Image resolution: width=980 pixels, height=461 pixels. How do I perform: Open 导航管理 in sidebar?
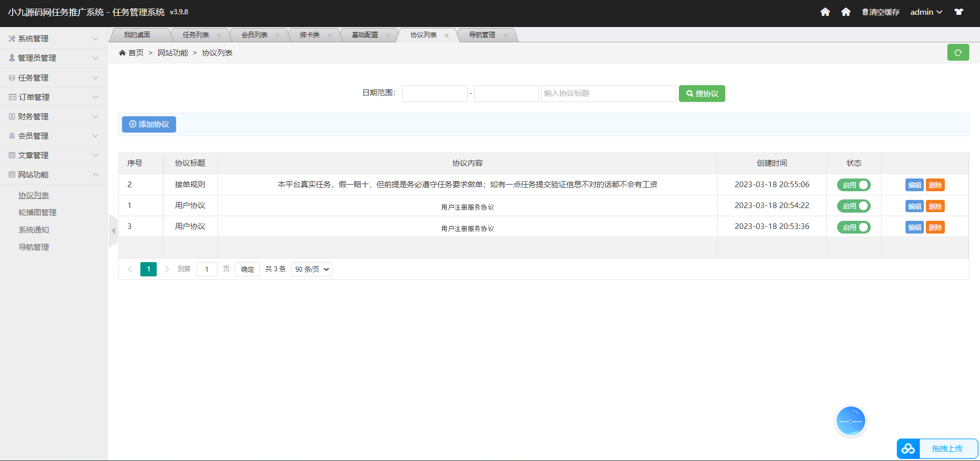pos(34,247)
